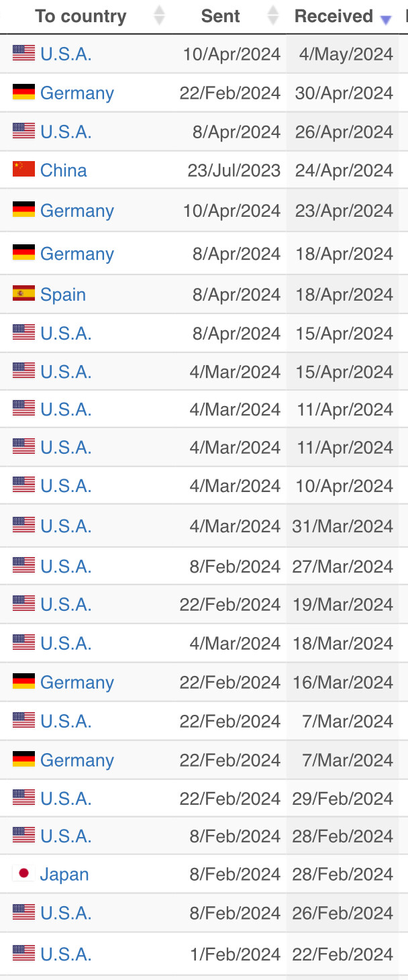Select the 4/May/2024 received date cell
Image resolution: width=408 pixels, height=980 pixels.
(342, 54)
